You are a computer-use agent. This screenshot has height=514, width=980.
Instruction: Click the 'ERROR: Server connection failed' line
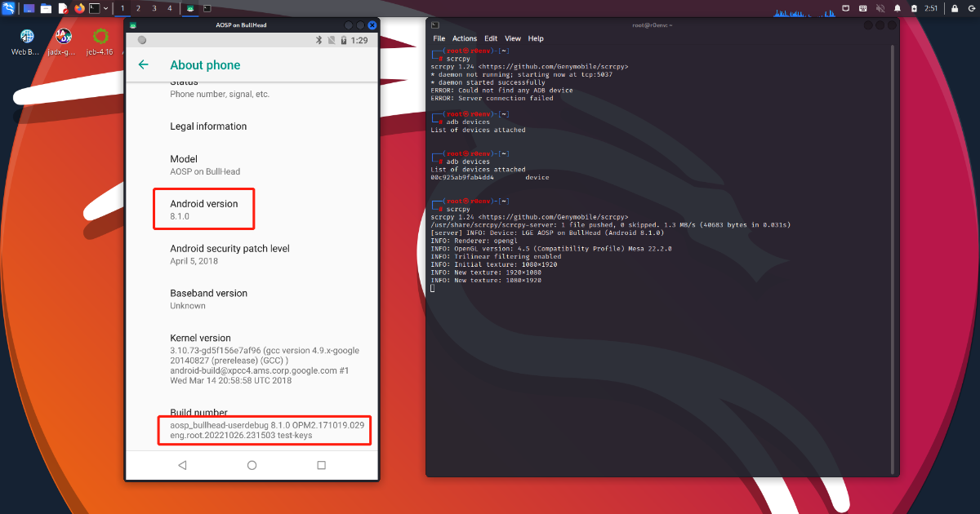(492, 99)
